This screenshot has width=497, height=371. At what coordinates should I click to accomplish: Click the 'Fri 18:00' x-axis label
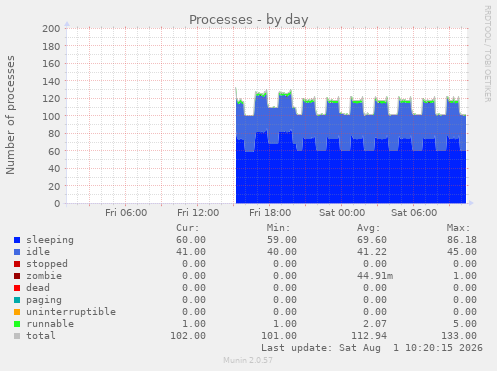tap(270, 213)
